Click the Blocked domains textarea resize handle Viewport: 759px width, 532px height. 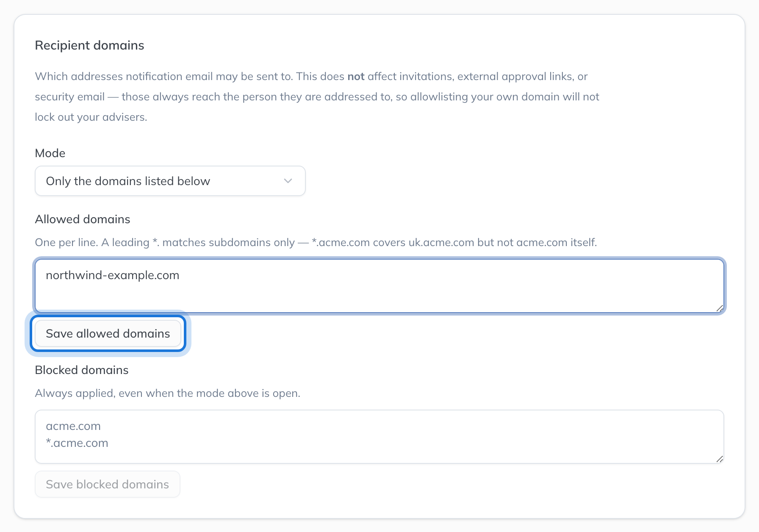point(720,459)
